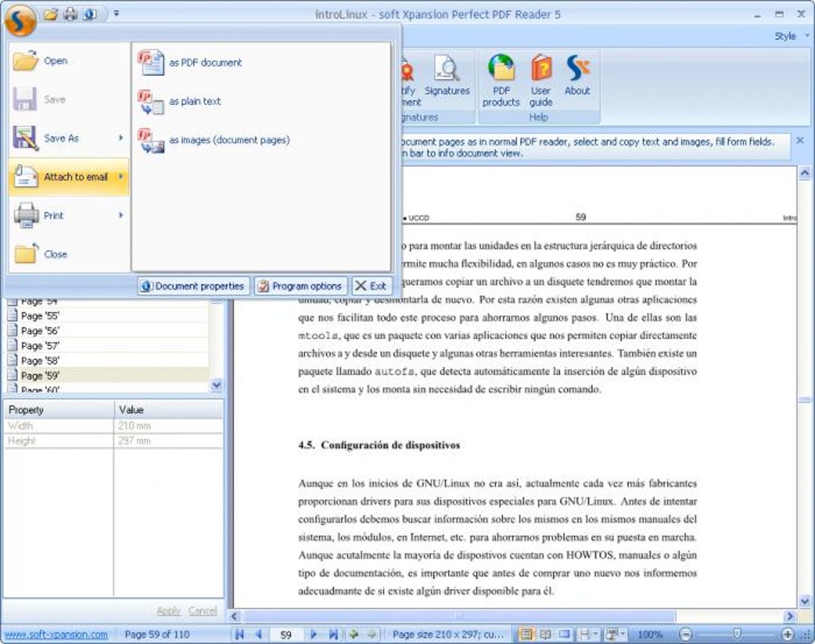Click the 100% zoom level
This screenshot has height=644, width=815.
tap(650, 634)
